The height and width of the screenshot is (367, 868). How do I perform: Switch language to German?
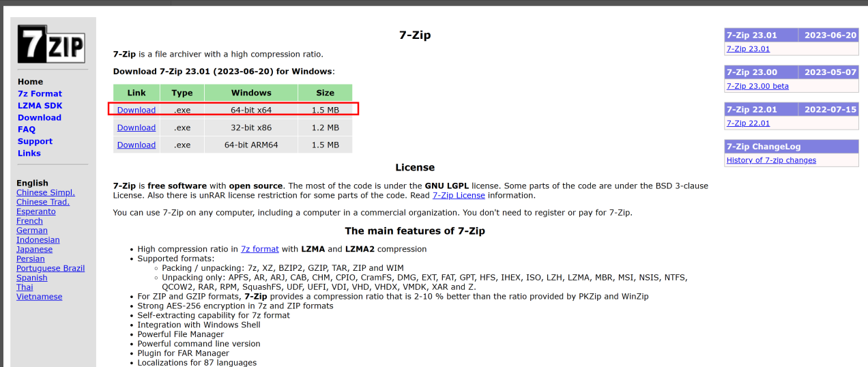click(x=32, y=231)
